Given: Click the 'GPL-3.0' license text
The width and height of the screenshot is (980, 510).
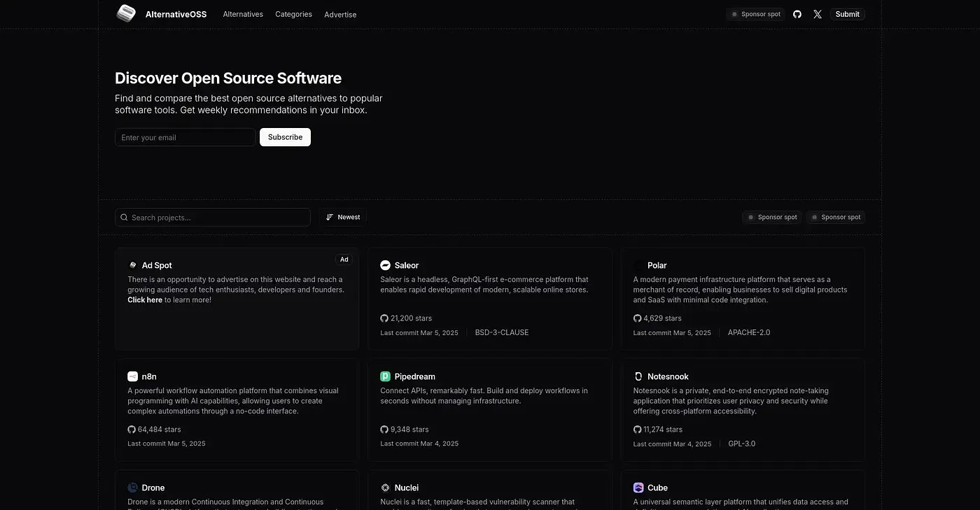Looking at the screenshot, I should [x=742, y=444].
